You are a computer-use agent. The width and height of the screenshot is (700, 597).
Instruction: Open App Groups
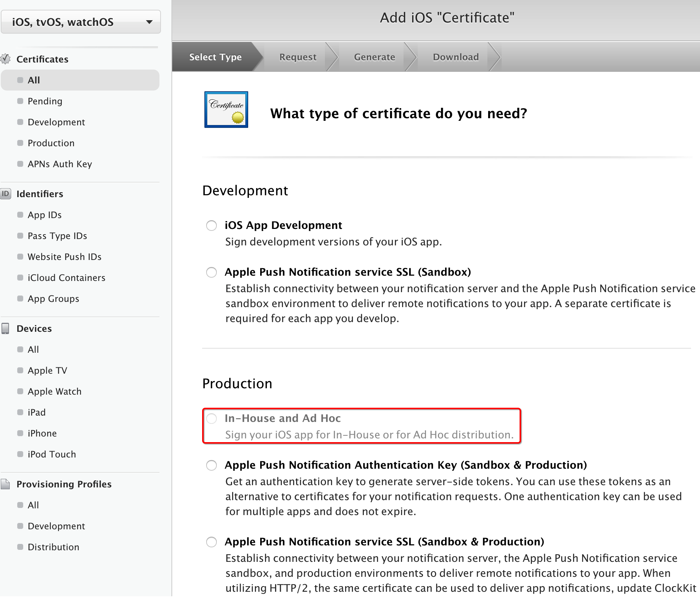(x=54, y=298)
